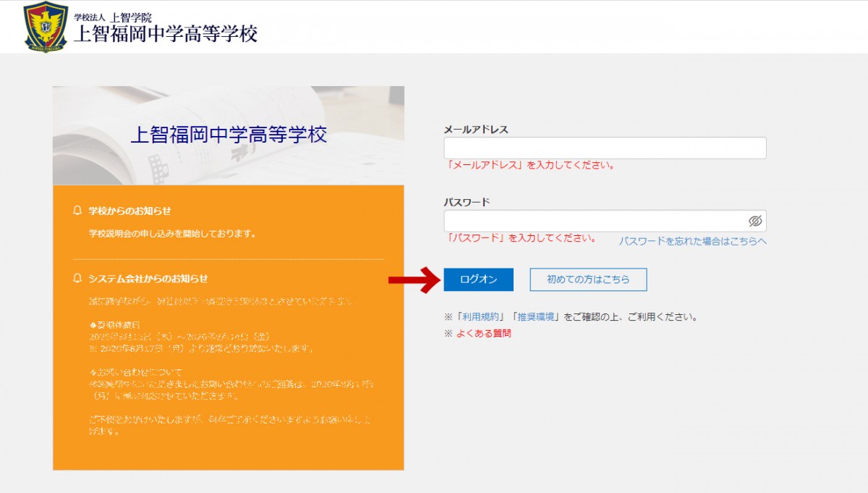Click the 学校説明会の申し込みを開始しております notice text
This screenshot has height=493, width=868.
pos(172,234)
